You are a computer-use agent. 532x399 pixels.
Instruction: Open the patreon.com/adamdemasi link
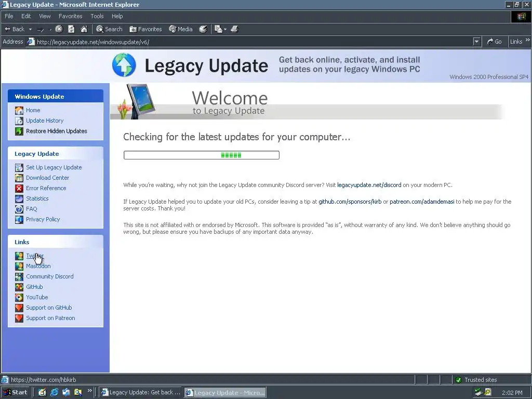(422, 202)
